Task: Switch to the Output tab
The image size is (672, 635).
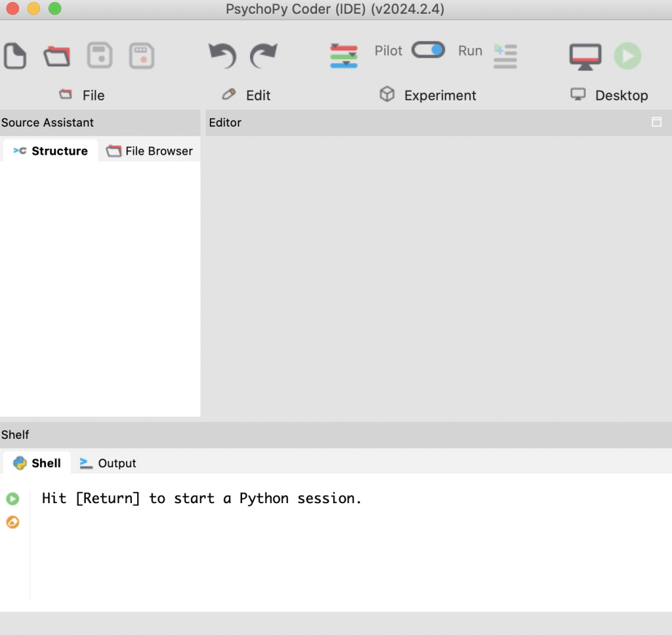Action: point(108,463)
